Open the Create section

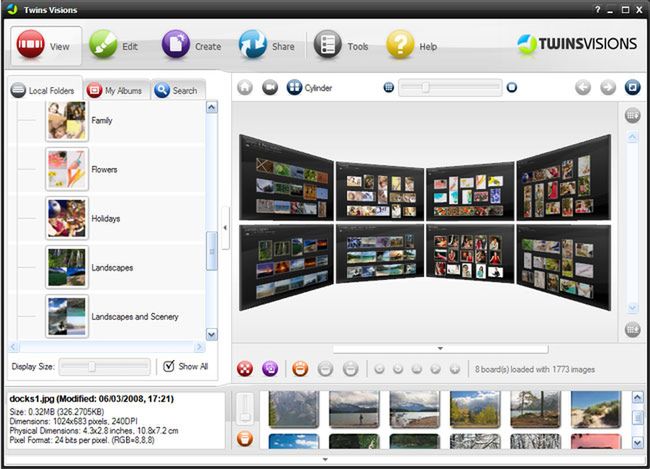click(x=191, y=46)
